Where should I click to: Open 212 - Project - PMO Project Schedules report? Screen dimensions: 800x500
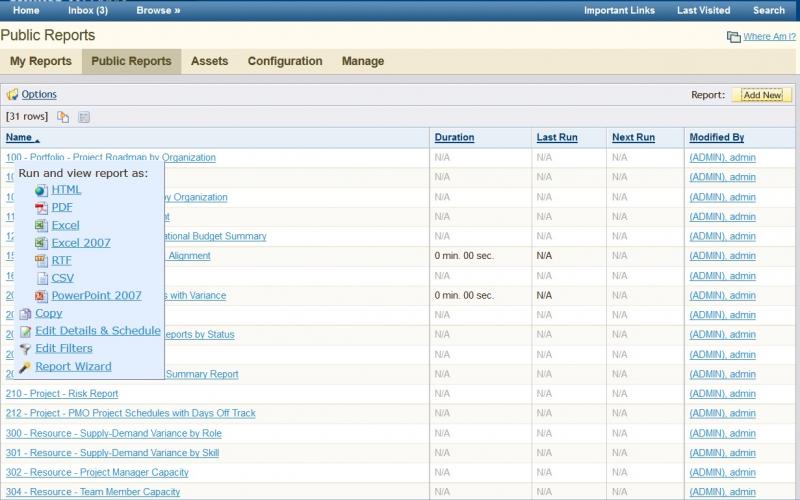click(x=131, y=413)
